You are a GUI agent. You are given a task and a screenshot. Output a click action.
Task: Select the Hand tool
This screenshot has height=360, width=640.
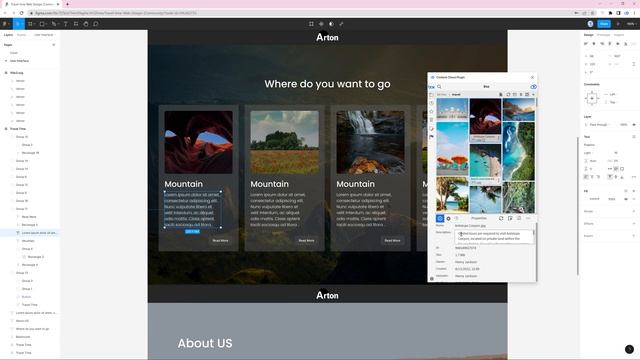[x=86, y=24]
